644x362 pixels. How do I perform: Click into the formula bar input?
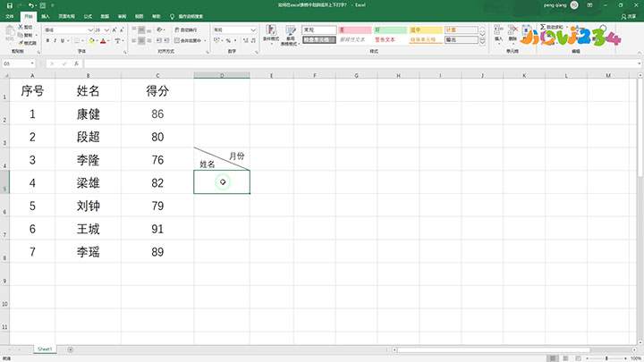[361, 63]
